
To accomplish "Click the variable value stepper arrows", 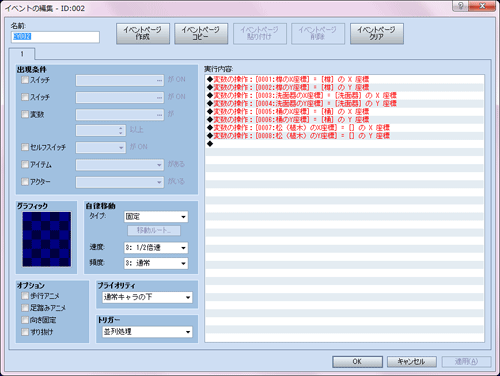I will pos(121,130).
